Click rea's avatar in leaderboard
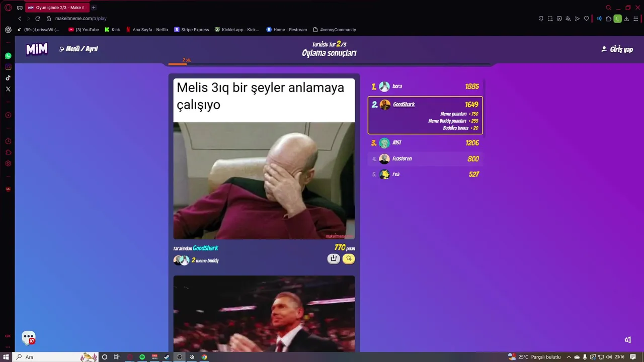This screenshot has height=362, width=644. (x=384, y=174)
